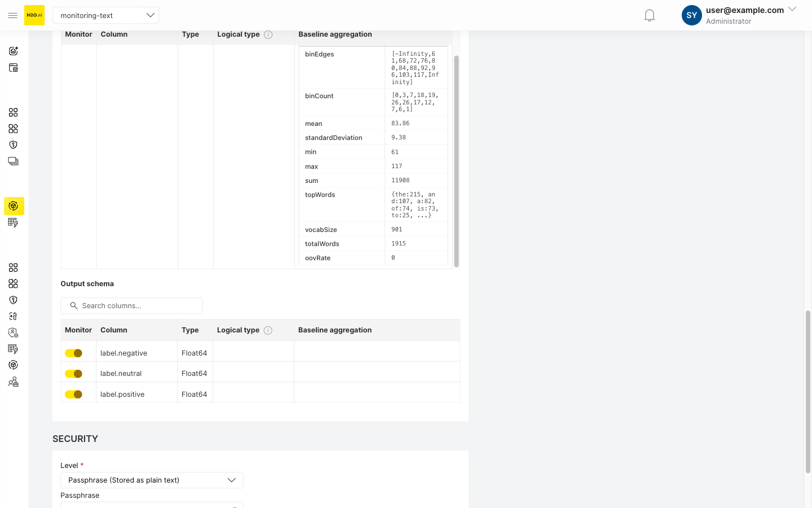Viewport: 812px width, 508px height.
Task: Click the Output schema section header
Action: (87, 283)
